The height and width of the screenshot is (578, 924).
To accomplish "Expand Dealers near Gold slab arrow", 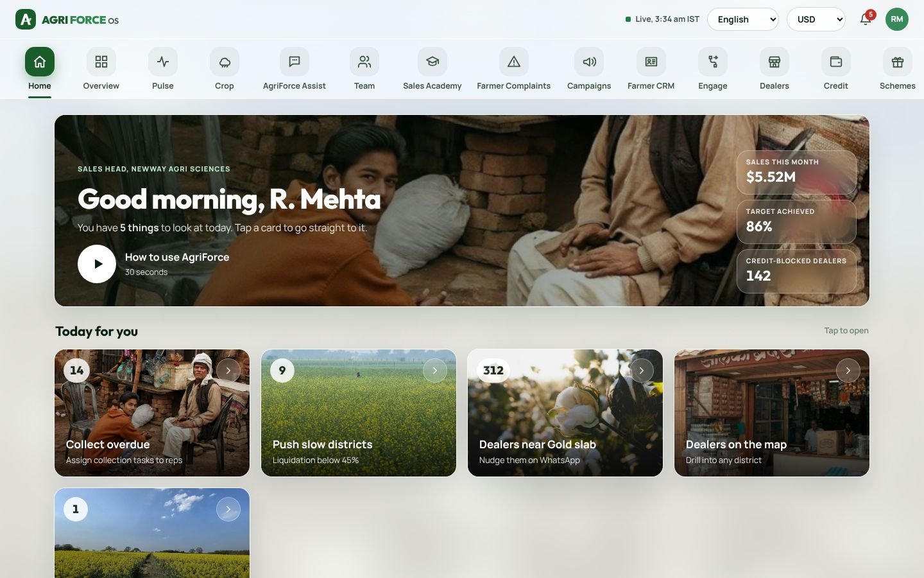I will [642, 371].
